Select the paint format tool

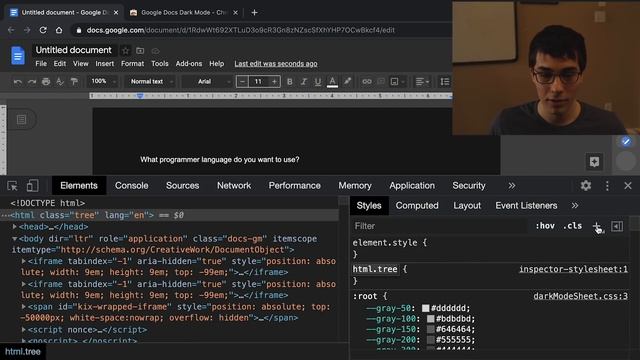[74, 82]
